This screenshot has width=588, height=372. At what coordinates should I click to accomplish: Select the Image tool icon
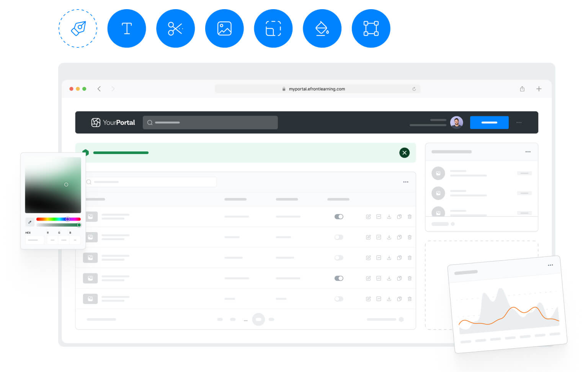[224, 29]
